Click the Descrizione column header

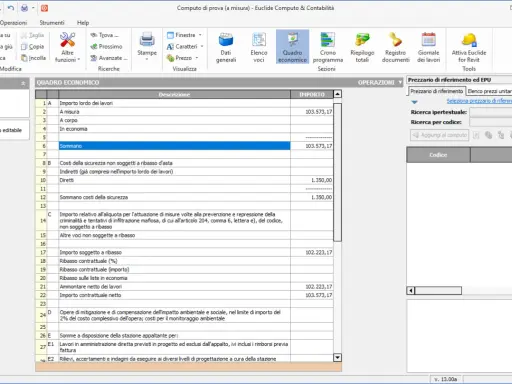coord(174,94)
